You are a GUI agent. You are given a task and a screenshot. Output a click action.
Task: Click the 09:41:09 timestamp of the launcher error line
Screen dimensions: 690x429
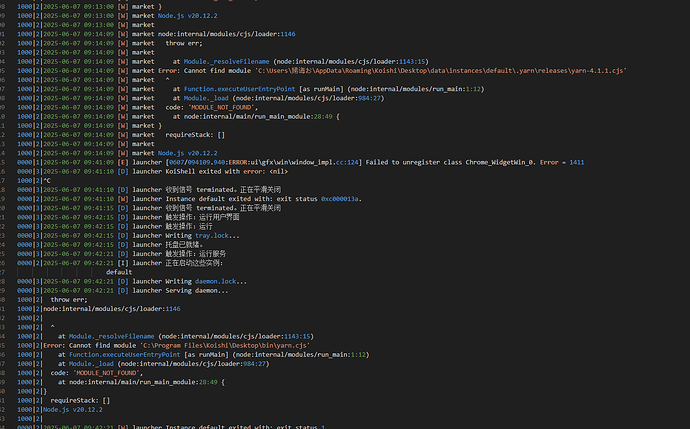78,162
